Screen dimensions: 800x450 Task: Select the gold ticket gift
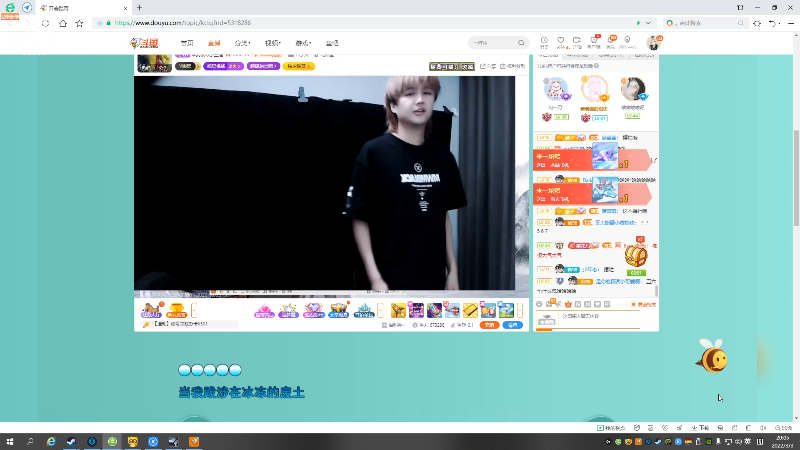[470, 310]
